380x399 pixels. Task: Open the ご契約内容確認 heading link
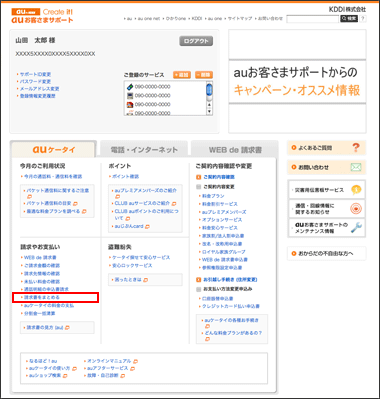[x=219, y=177]
